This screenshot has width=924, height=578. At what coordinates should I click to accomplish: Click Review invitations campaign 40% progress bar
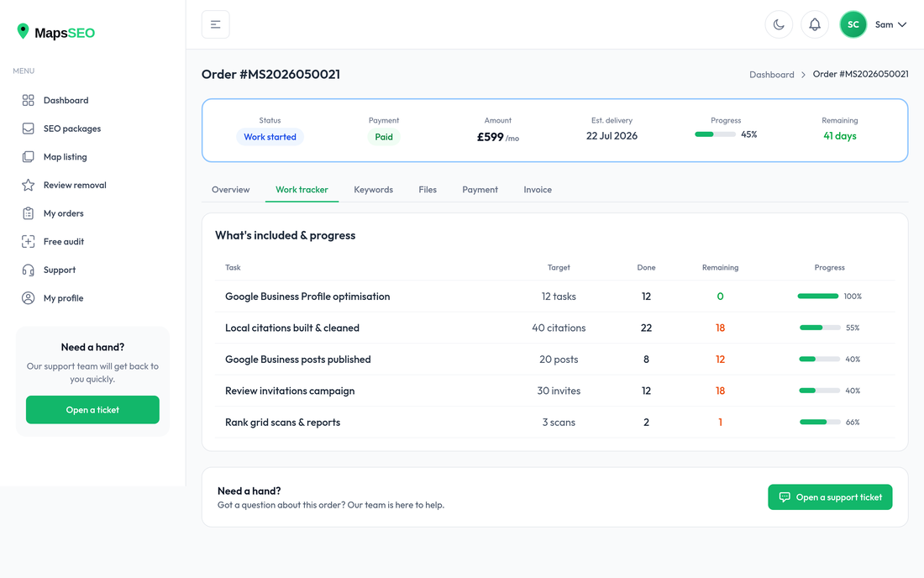click(x=820, y=391)
